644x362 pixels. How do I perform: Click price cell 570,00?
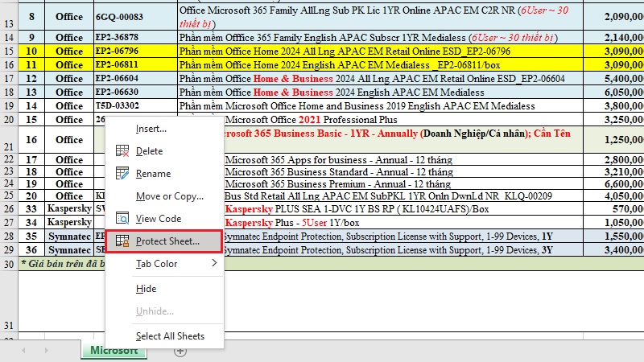[613, 209]
